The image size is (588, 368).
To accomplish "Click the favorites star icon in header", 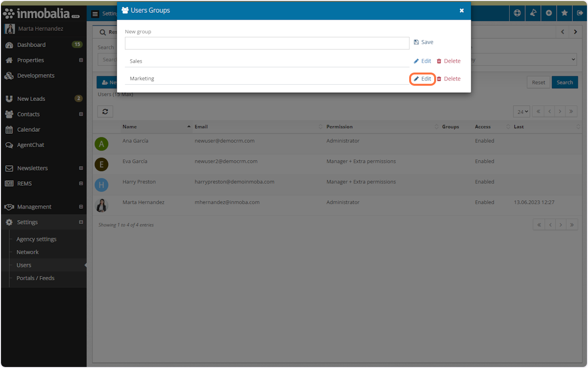I will pos(564,13).
